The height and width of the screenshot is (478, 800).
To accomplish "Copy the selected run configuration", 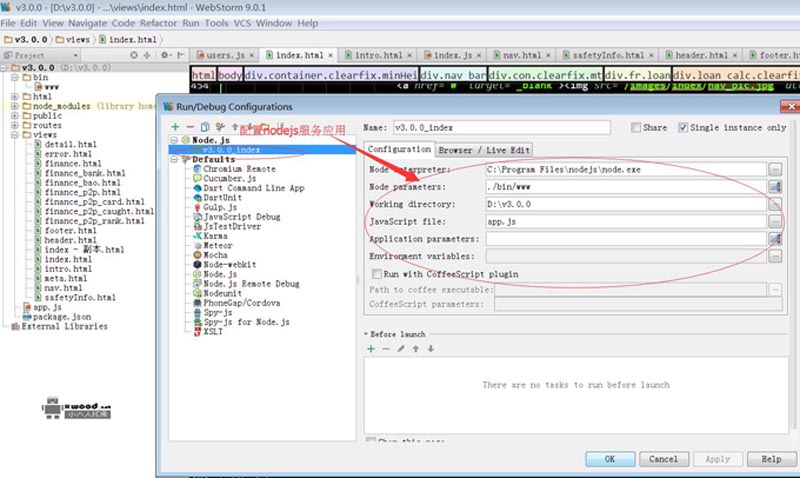I will (205, 127).
